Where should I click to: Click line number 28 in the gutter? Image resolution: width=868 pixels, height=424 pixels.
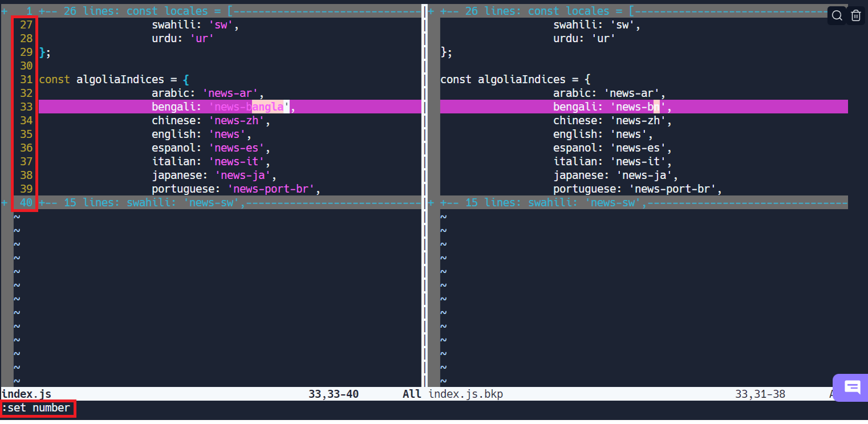point(26,38)
